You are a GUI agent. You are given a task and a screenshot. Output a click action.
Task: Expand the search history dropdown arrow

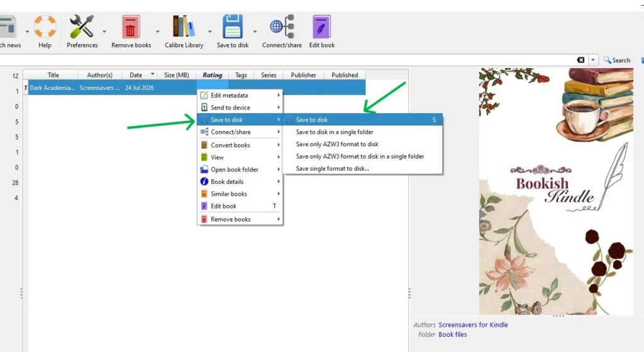click(592, 60)
